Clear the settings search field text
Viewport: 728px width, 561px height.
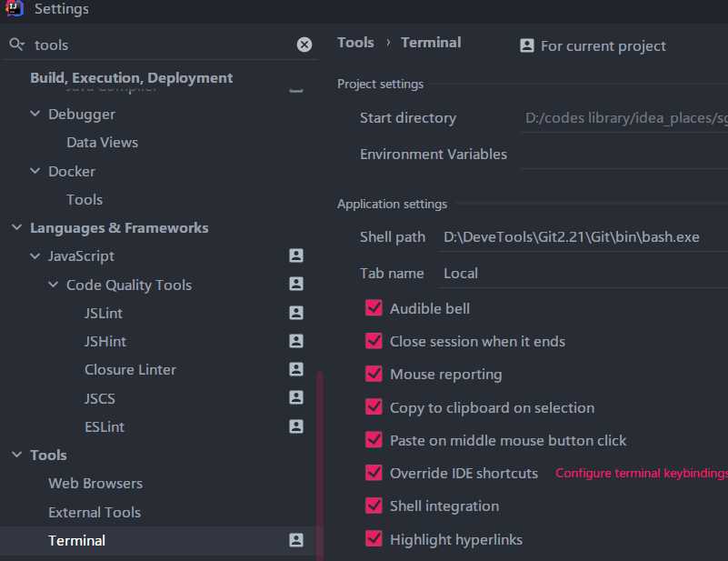(x=304, y=45)
